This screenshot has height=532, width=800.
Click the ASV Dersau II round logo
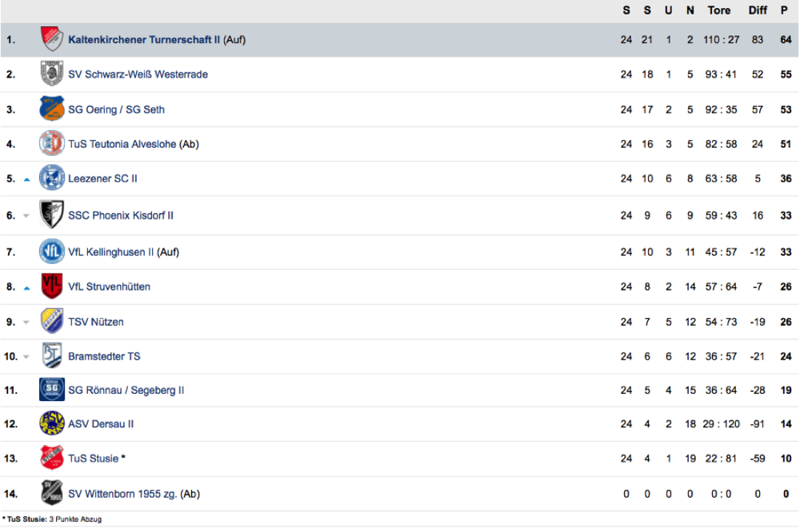[52, 424]
